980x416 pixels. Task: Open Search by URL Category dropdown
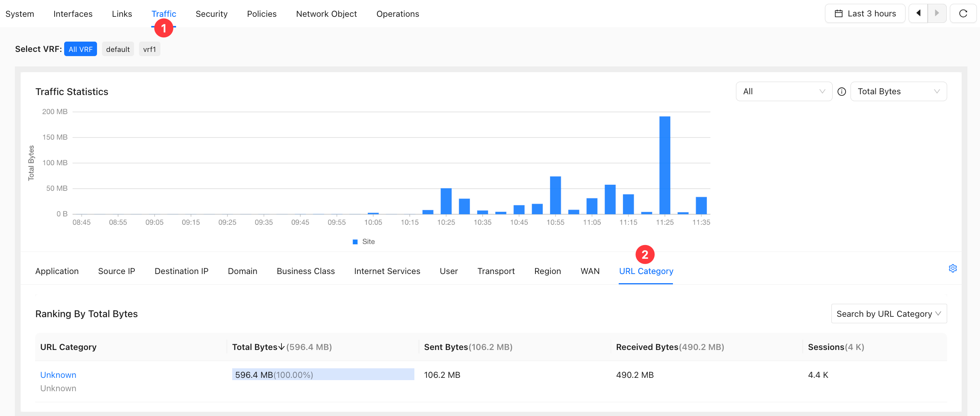click(889, 314)
